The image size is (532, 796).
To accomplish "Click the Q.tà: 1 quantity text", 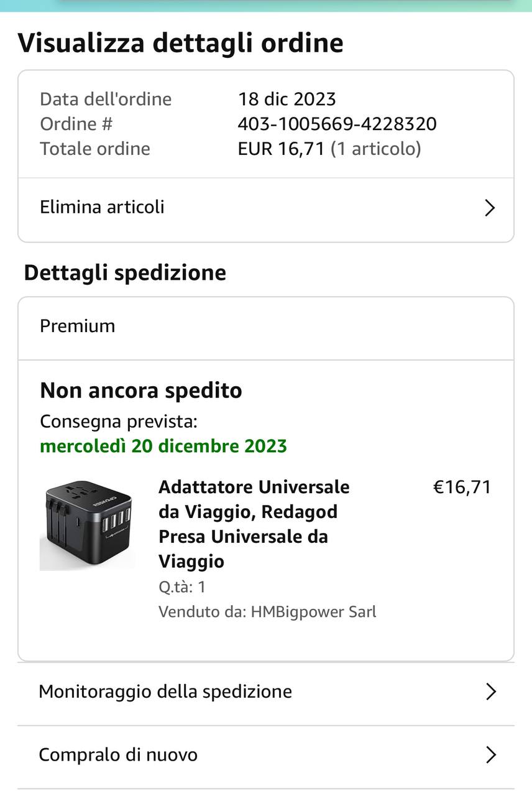I will pyautogui.click(x=182, y=586).
